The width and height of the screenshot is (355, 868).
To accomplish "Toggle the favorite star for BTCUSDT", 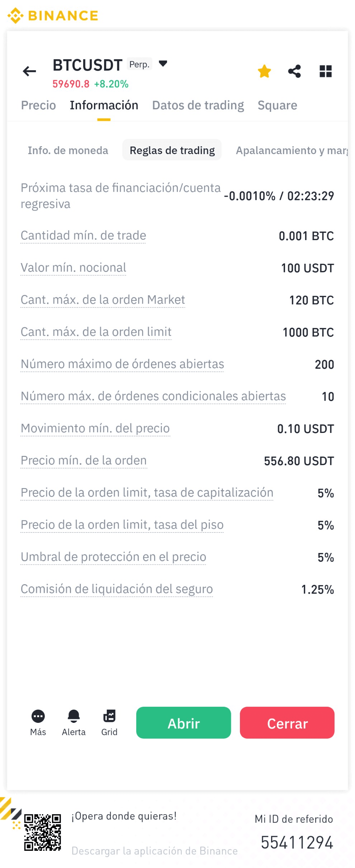I will pos(264,71).
